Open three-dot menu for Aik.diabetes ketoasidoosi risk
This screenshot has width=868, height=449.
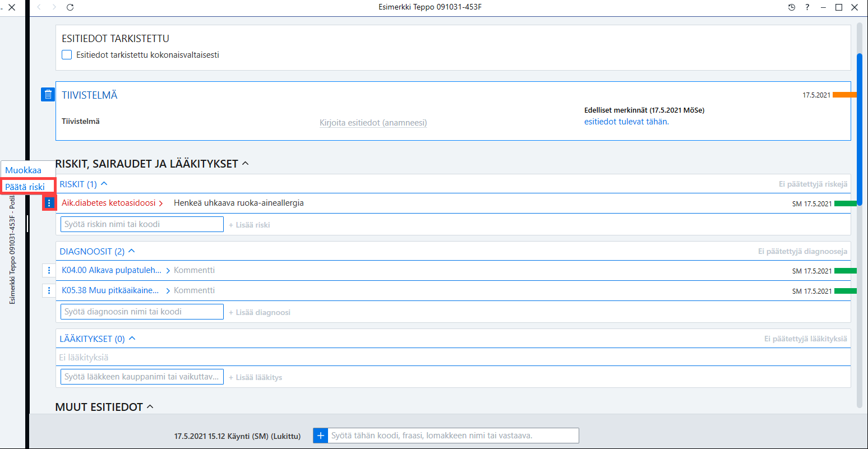(x=49, y=203)
